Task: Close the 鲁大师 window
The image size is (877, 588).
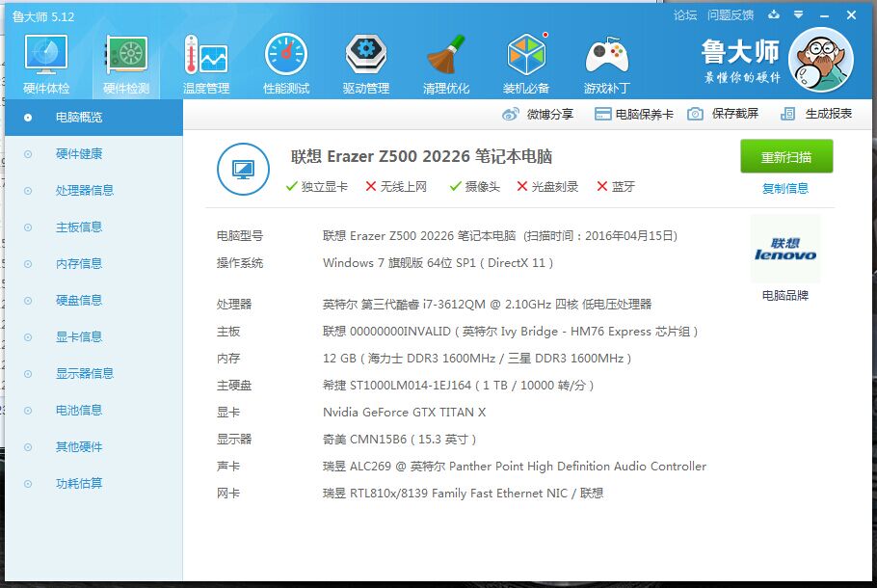Action: click(851, 15)
